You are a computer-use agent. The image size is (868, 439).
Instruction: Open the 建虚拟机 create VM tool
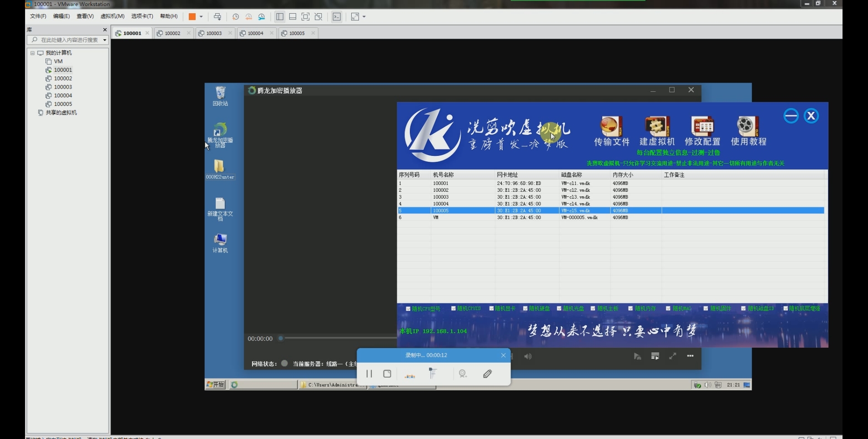[x=657, y=131]
